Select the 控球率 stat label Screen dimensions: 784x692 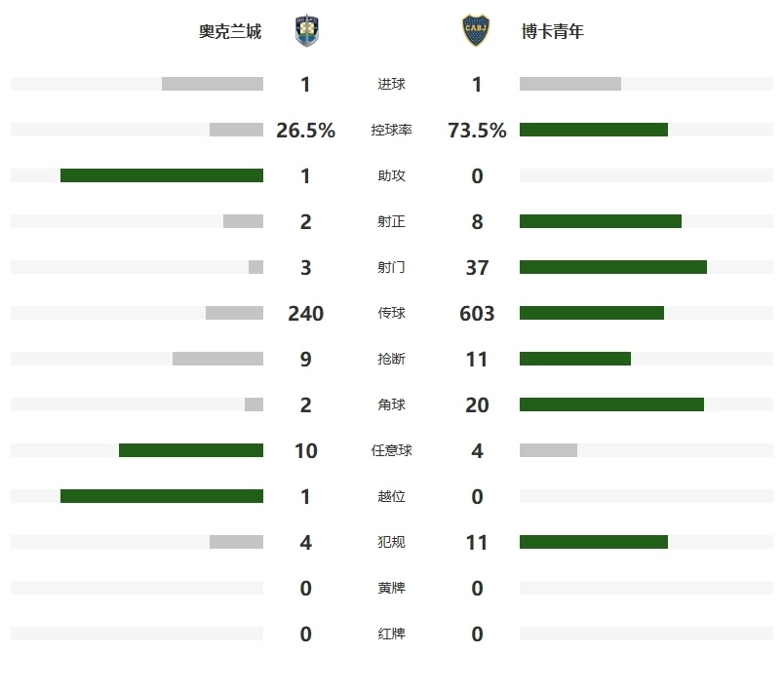point(391,130)
